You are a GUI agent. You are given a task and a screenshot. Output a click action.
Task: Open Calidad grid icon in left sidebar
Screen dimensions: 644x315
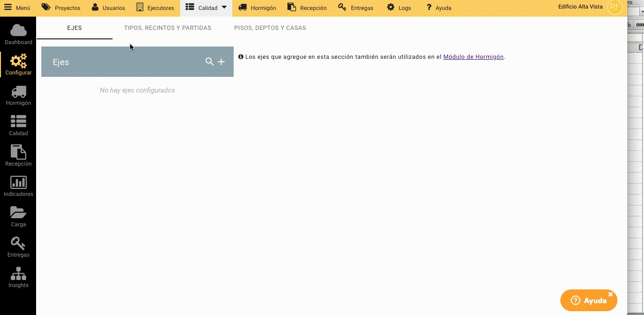click(x=18, y=122)
